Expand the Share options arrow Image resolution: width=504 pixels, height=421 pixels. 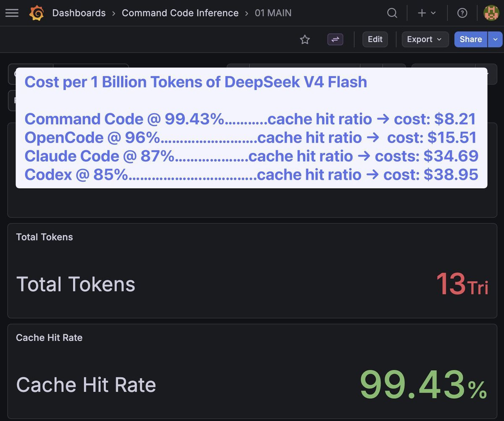495,39
